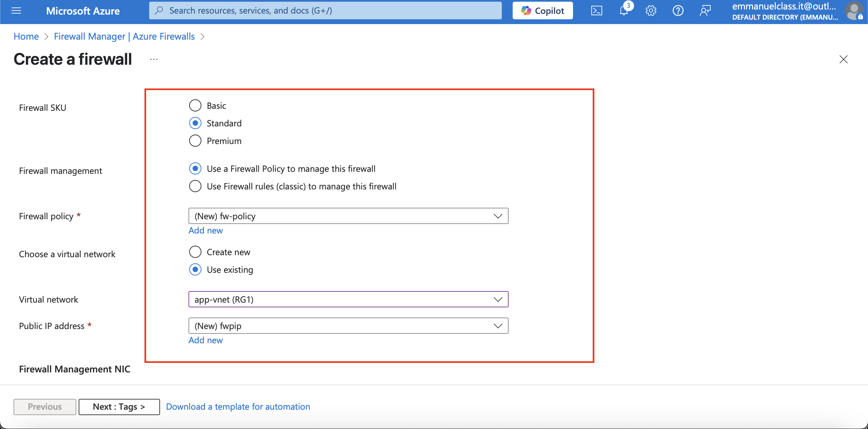Select Use existing virtual network
This screenshot has height=429, width=868.
tap(195, 269)
